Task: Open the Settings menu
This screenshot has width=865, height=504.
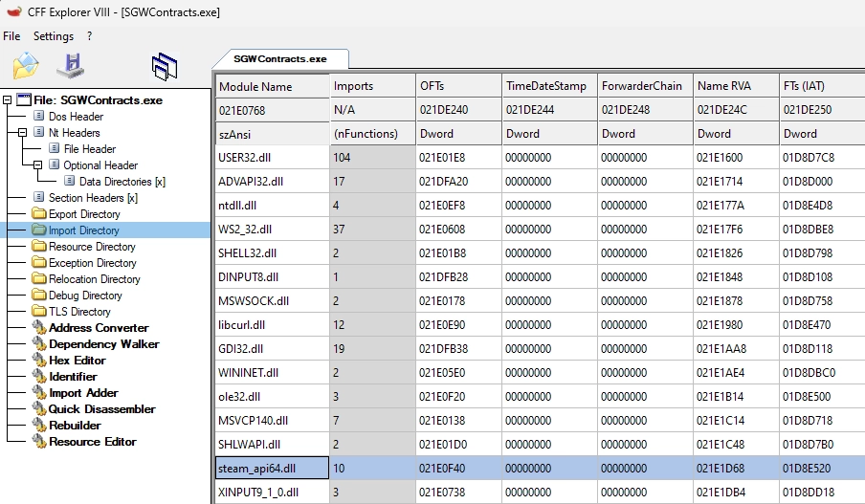Action: point(54,35)
